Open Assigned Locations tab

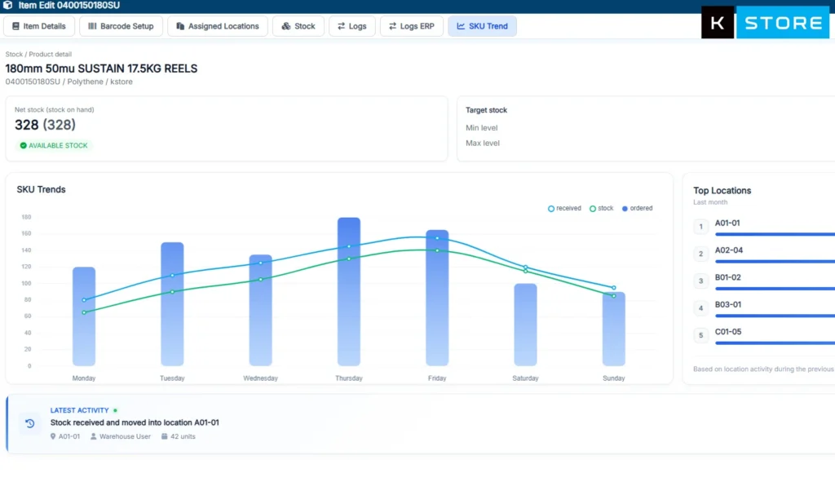tap(217, 26)
